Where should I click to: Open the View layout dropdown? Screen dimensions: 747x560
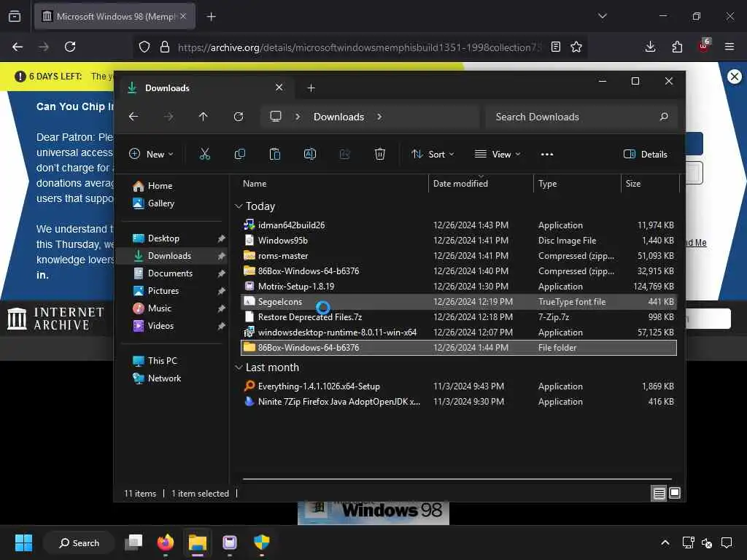coord(498,154)
